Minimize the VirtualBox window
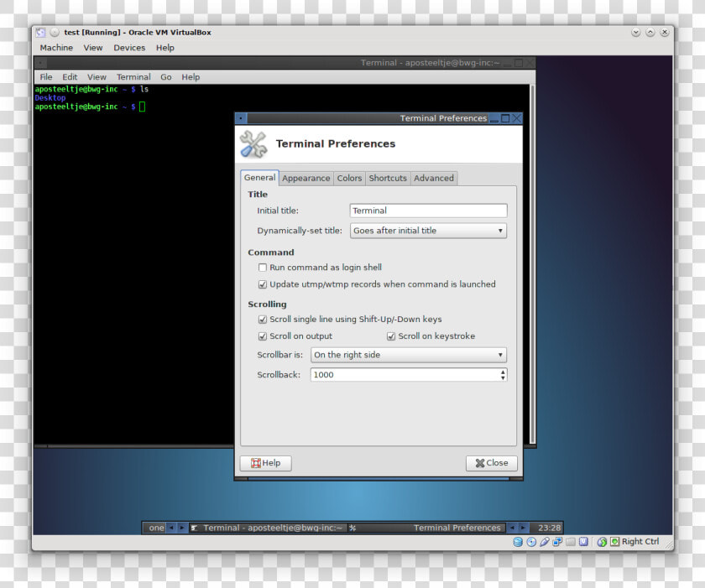This screenshot has height=588, width=705. [636, 33]
